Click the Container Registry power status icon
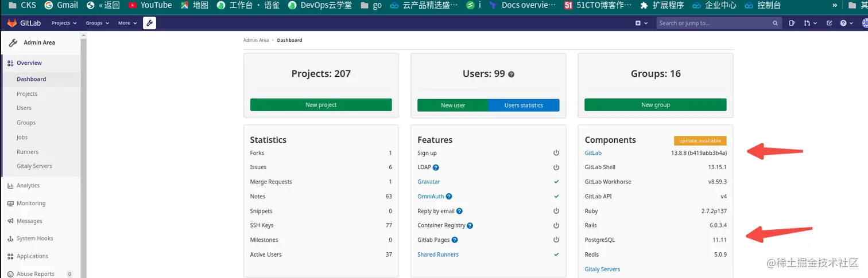This screenshot has height=278, width=868. point(556,225)
